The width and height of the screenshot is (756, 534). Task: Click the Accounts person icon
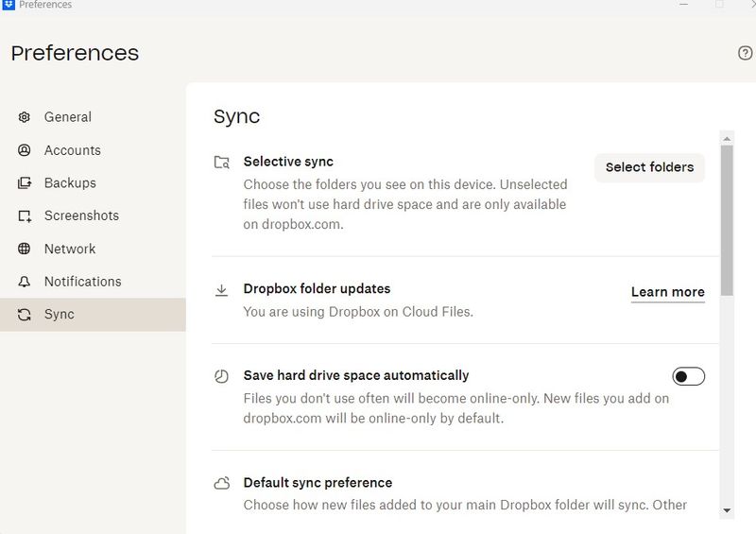pos(25,150)
